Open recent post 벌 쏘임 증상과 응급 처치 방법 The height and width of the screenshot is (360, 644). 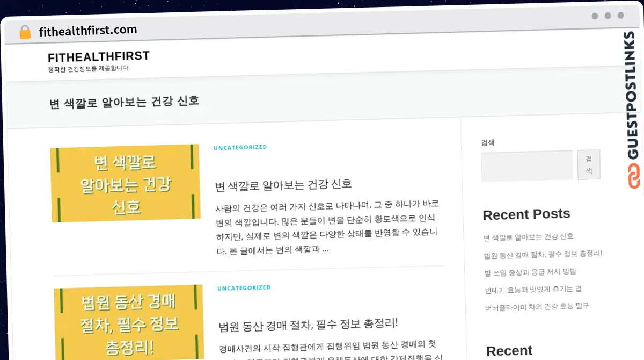point(530,271)
